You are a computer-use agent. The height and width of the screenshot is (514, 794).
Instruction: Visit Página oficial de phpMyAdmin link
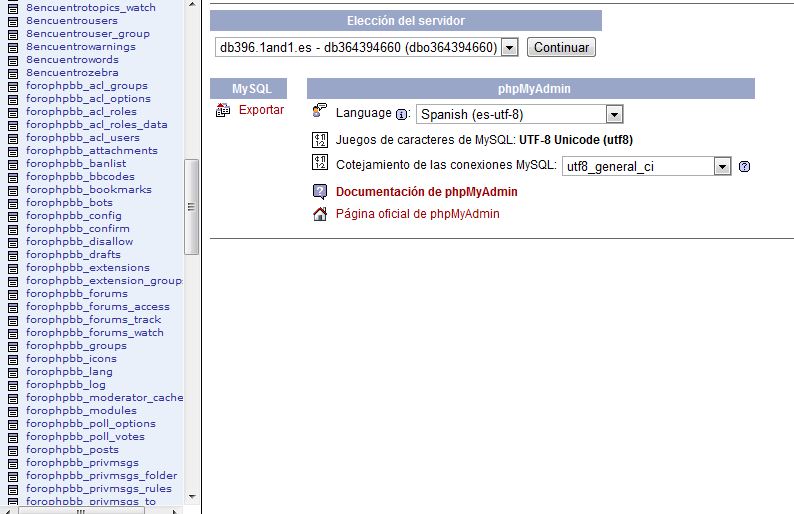pyautogui.click(x=417, y=214)
